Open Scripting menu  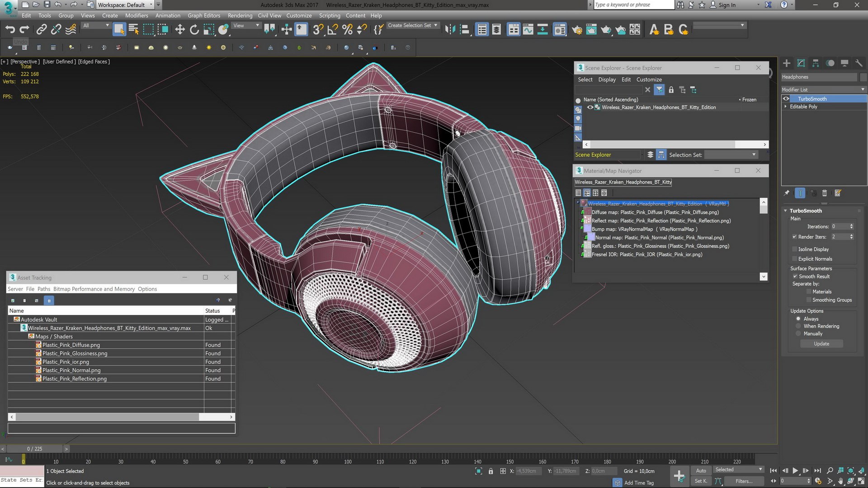330,15
